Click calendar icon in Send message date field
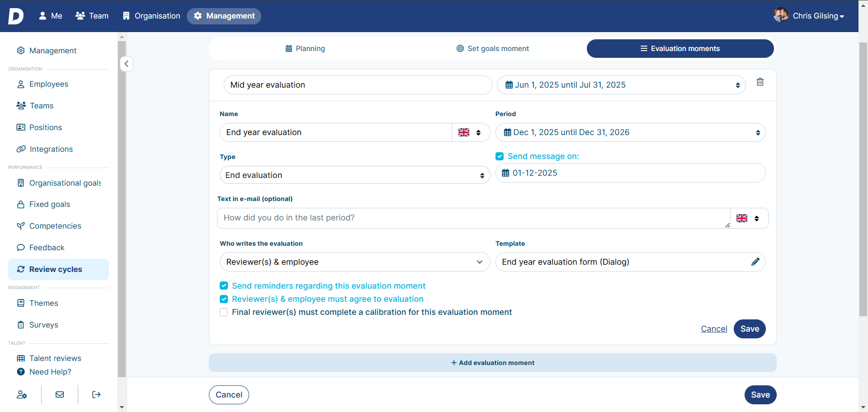This screenshot has width=868, height=412. (505, 173)
